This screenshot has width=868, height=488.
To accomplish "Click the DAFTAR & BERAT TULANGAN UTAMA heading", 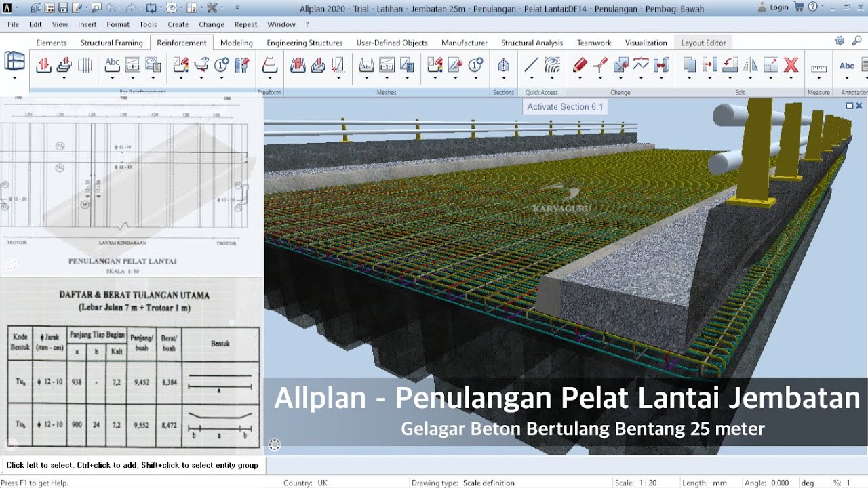I will pos(134,296).
